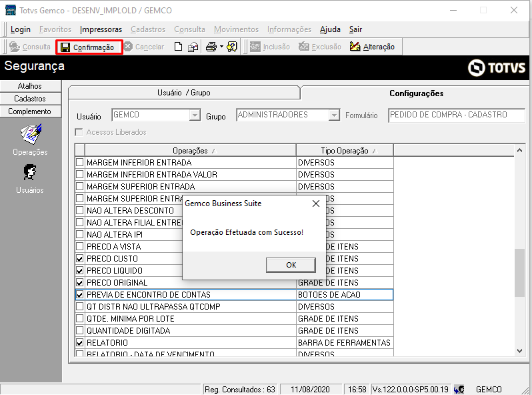This screenshot has width=532, height=395.
Task: Check QT DISTR NAO ULTRAPASSA QTCOMP checkbox
Action: [80, 306]
